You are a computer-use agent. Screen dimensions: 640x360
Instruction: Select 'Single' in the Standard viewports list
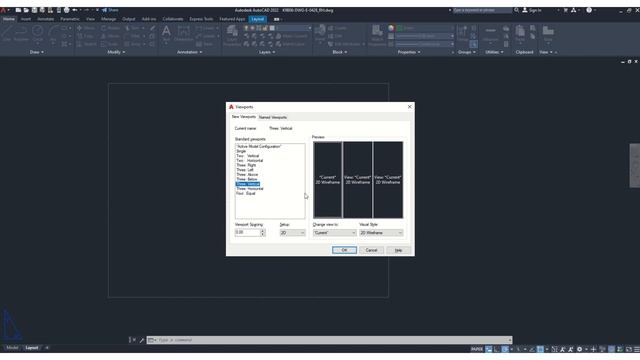coord(241,151)
